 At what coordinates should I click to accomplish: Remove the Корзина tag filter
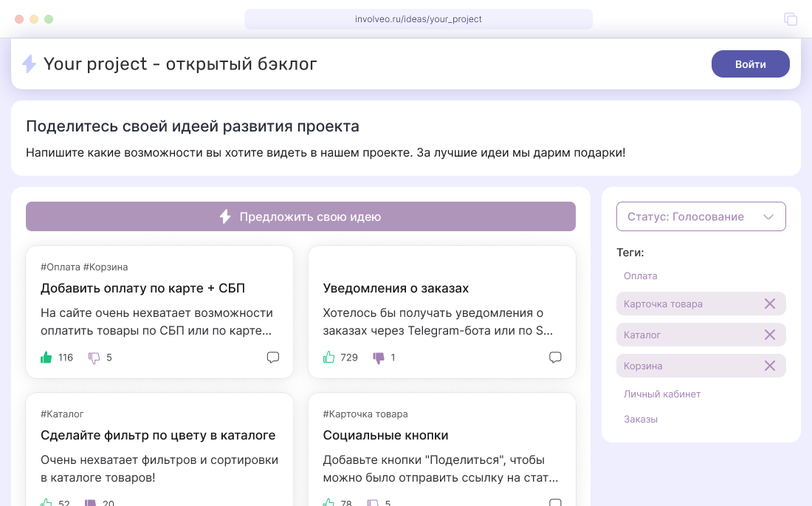coord(769,366)
